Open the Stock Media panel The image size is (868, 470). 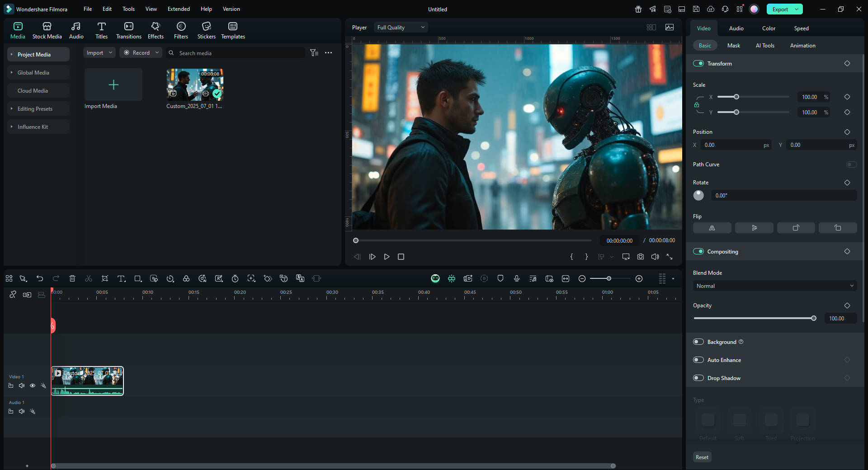coord(47,30)
